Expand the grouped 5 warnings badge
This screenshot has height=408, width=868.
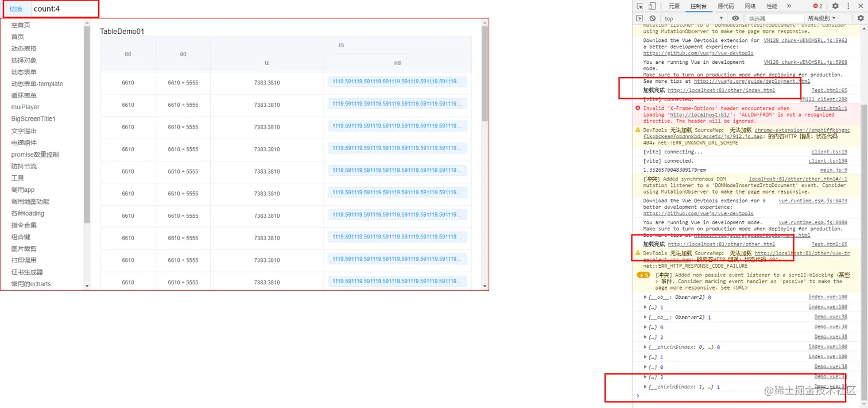(643, 275)
